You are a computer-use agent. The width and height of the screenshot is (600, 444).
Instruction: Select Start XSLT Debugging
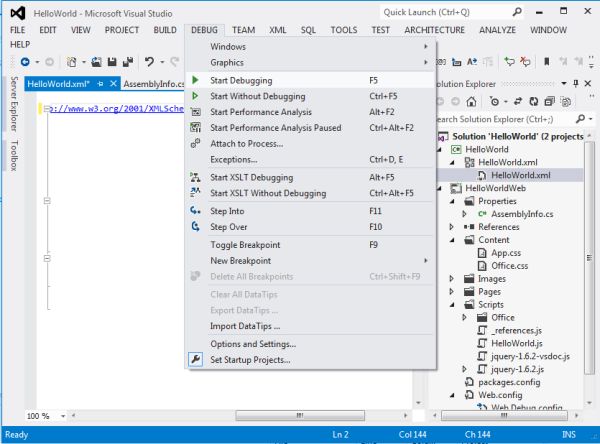point(310,177)
